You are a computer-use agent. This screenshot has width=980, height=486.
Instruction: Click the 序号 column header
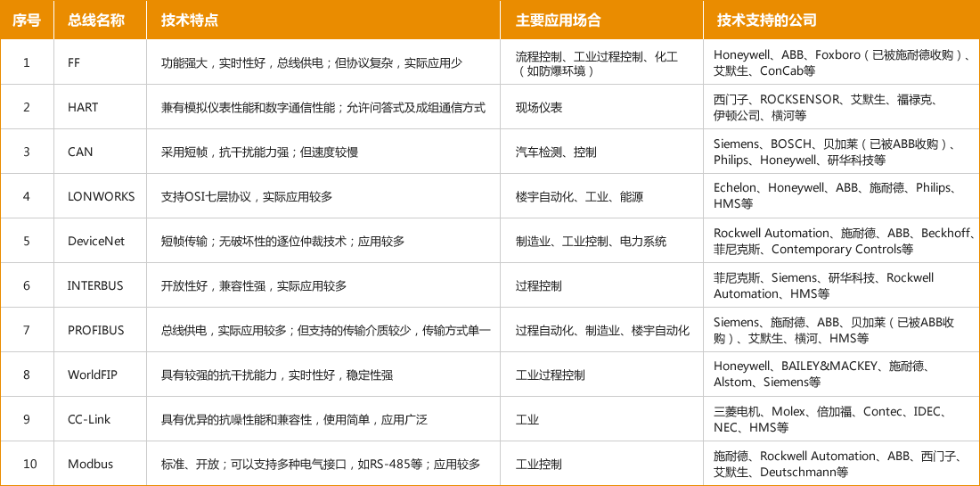(26, 20)
